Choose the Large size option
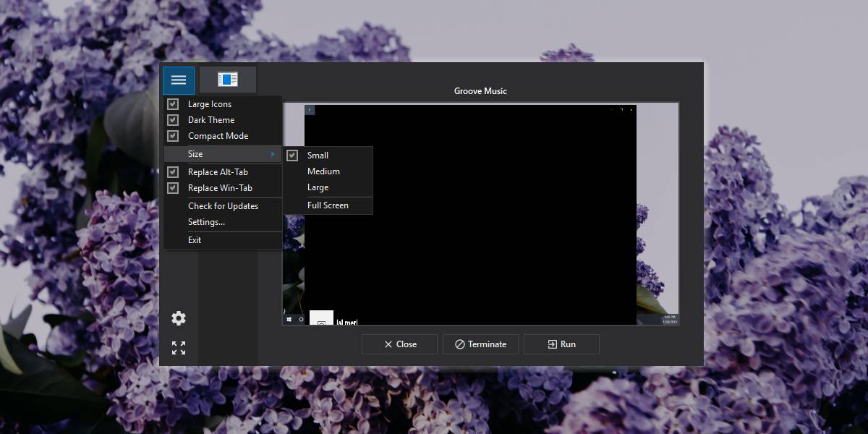This screenshot has height=434, width=868. (328, 187)
